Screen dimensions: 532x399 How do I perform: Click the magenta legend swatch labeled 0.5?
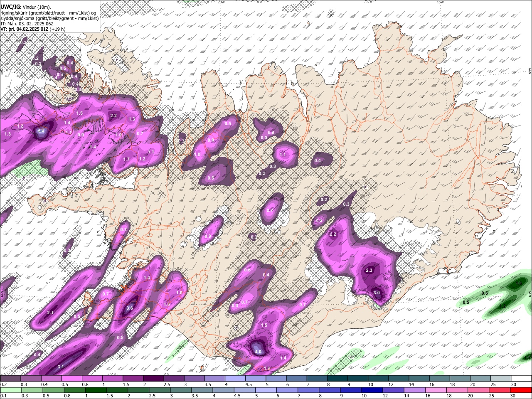tap(71, 378)
